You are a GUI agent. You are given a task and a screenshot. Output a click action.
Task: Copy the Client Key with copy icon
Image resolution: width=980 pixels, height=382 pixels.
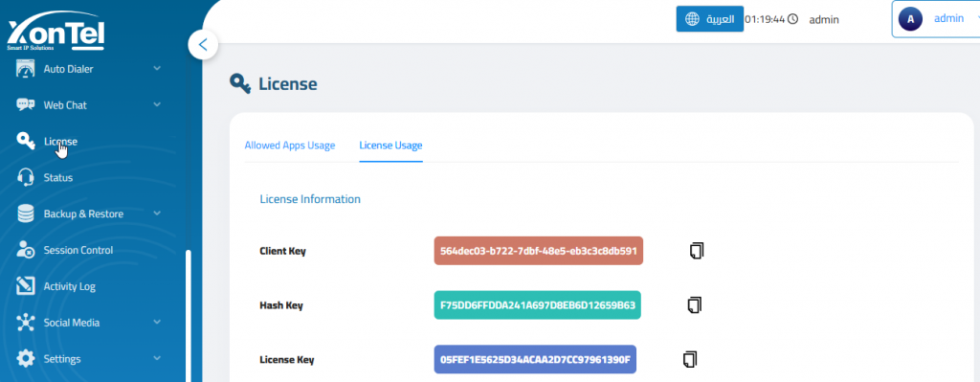(x=697, y=251)
